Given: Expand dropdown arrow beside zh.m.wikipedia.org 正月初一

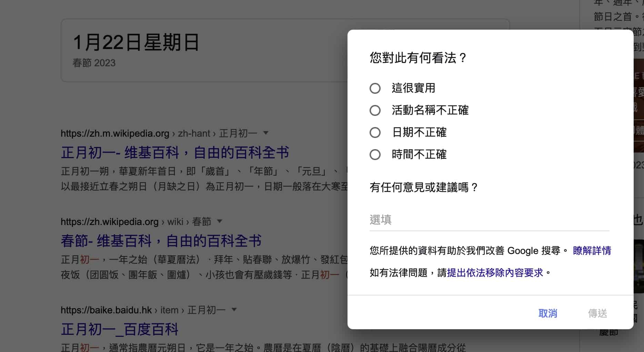Looking at the screenshot, I should pyautogui.click(x=265, y=133).
